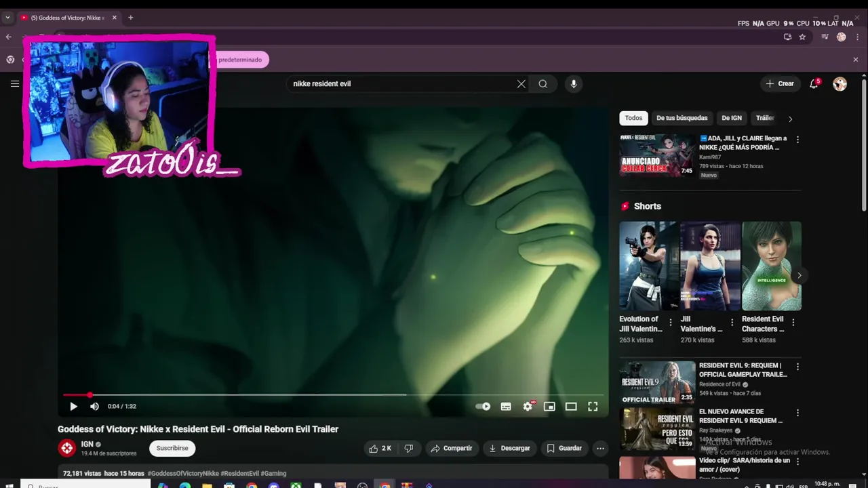The width and height of the screenshot is (868, 488).
Task: Open options for ADA, JILL y CLAIRE video
Action: tap(797, 140)
